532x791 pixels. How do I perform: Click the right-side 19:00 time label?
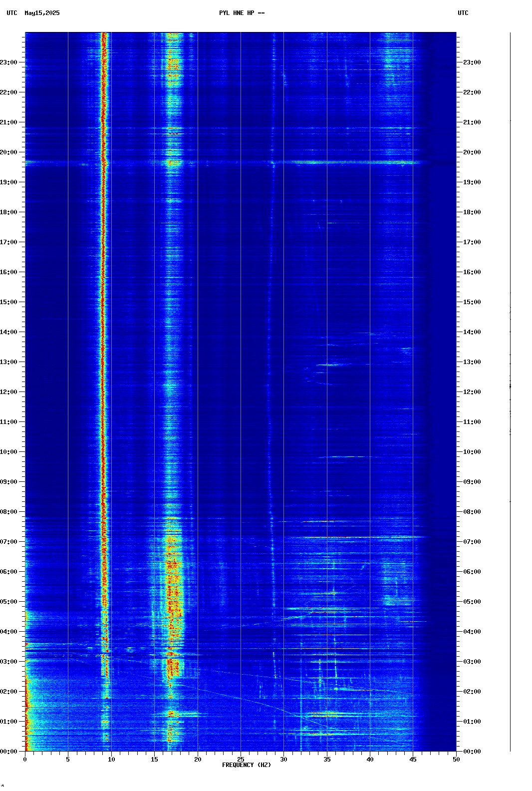coord(472,182)
